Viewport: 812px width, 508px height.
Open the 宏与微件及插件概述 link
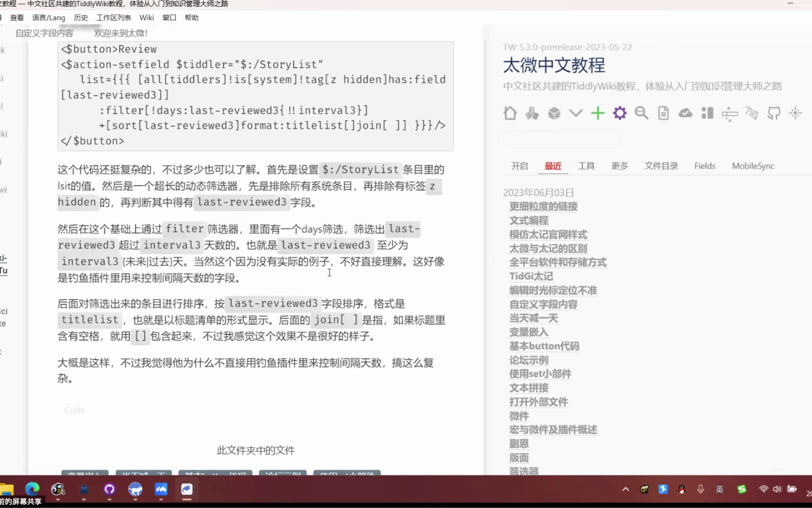(554, 429)
